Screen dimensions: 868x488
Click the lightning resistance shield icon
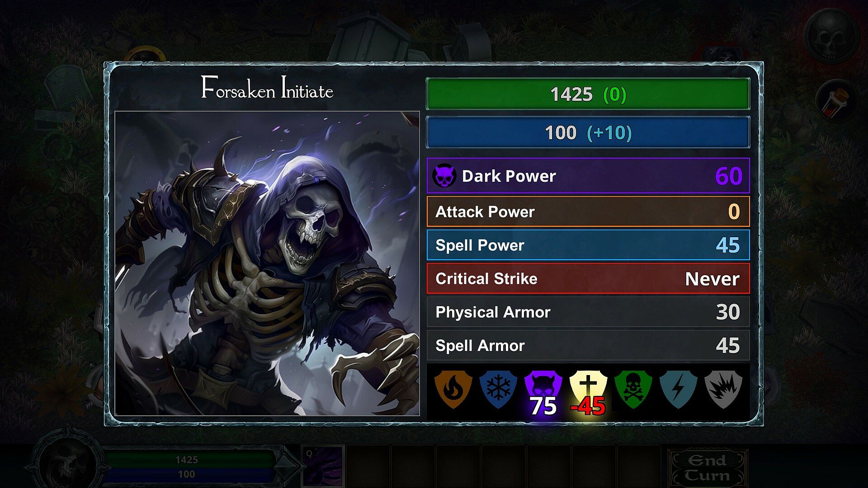pyautogui.click(x=678, y=389)
